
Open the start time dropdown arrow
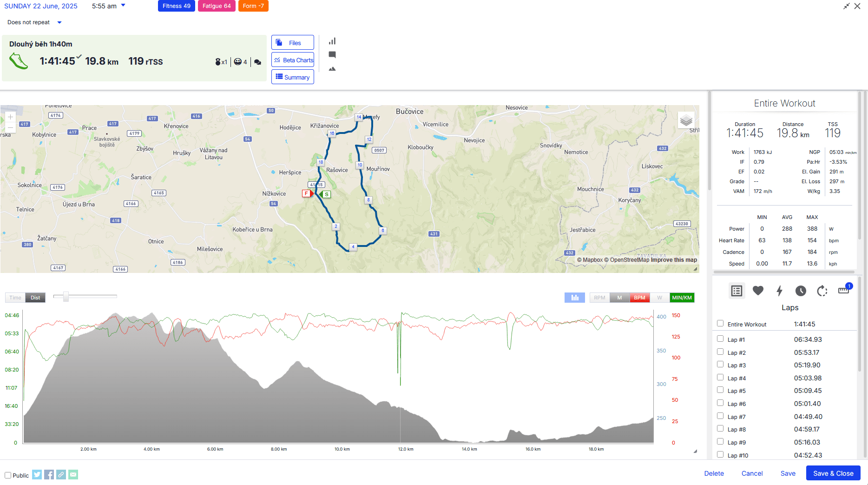pyautogui.click(x=123, y=6)
